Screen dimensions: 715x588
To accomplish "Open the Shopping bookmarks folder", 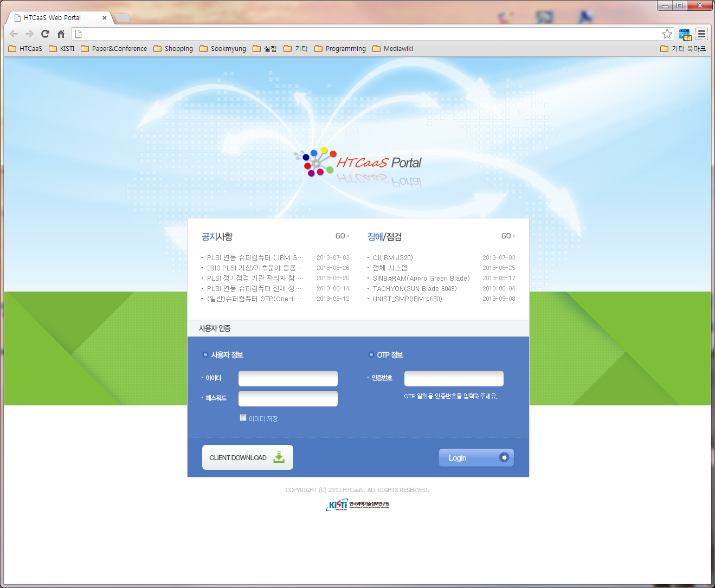I will click(x=173, y=49).
